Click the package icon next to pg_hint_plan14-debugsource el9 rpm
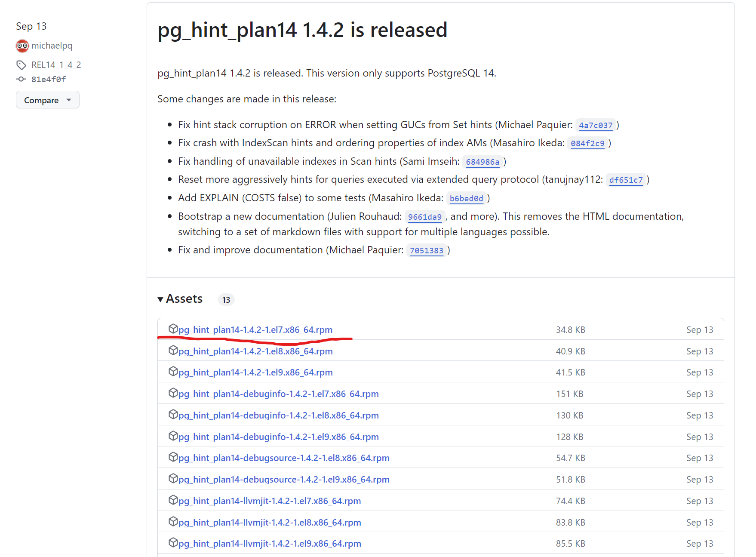Image resolution: width=756 pixels, height=557 pixels. (x=174, y=479)
